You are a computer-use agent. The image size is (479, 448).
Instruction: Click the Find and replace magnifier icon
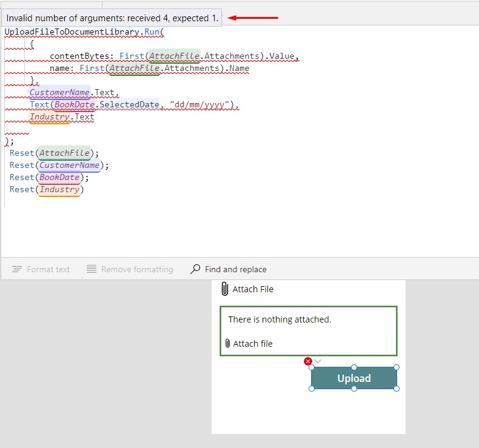pyautogui.click(x=195, y=269)
